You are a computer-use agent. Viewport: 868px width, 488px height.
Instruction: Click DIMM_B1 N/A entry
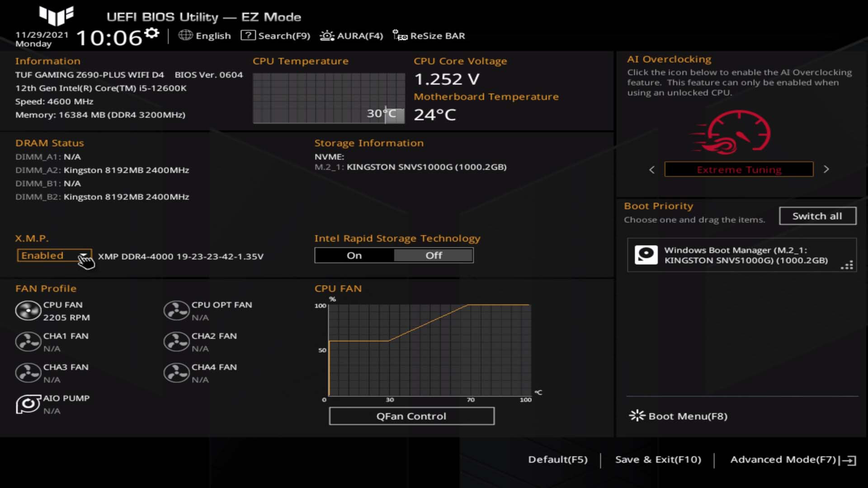click(48, 183)
